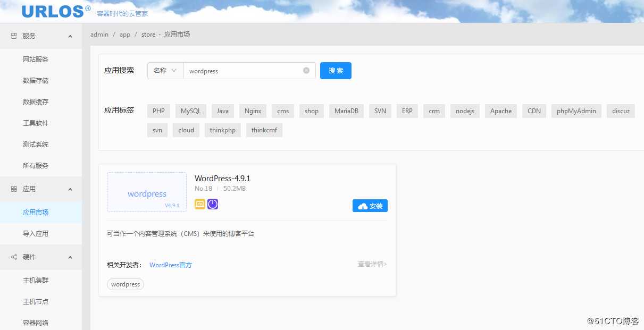Click the WordPress-4.9.1 title
Image resolution: width=644 pixels, height=330 pixels.
pos(222,179)
